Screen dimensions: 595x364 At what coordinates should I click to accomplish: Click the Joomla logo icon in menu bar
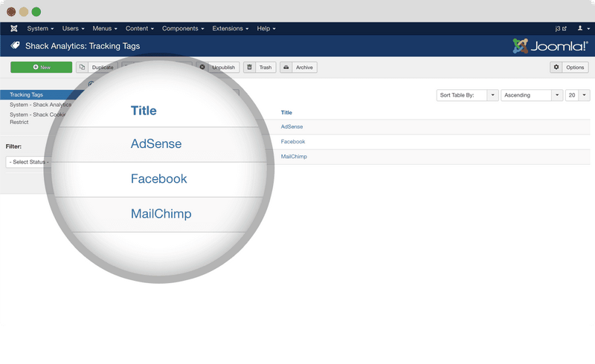click(13, 28)
